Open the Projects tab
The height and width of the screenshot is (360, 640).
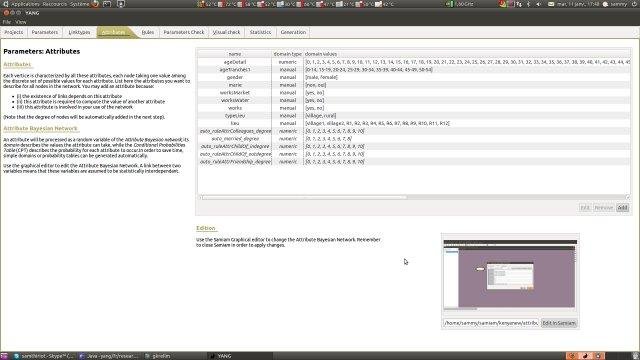pyautogui.click(x=14, y=32)
